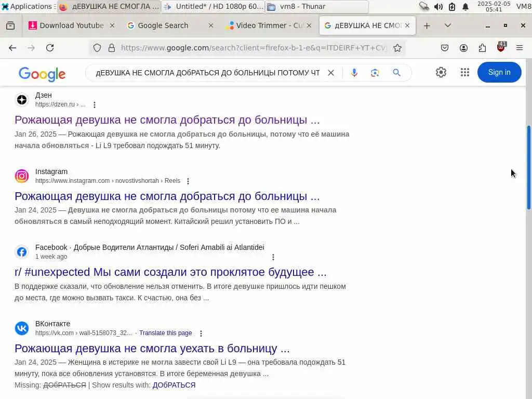
Task: Open the uBlock Origin extension icon
Action: [501, 47]
